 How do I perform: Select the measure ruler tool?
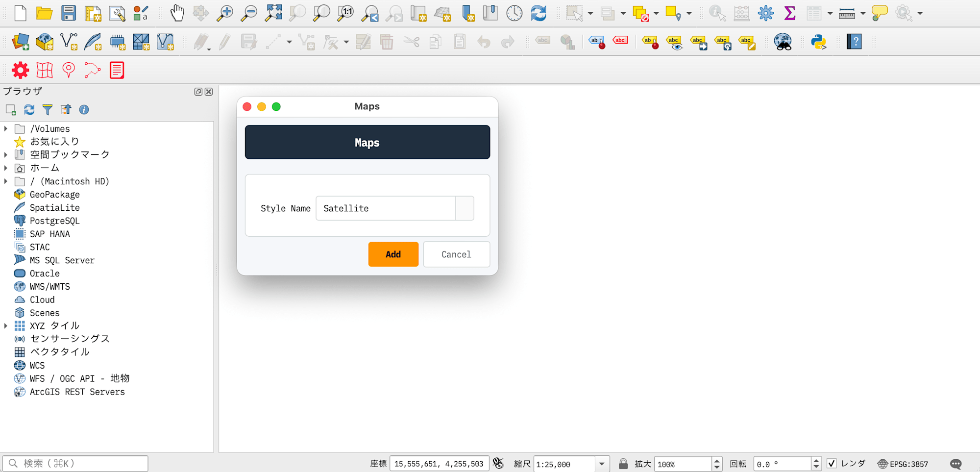pyautogui.click(x=847, y=14)
